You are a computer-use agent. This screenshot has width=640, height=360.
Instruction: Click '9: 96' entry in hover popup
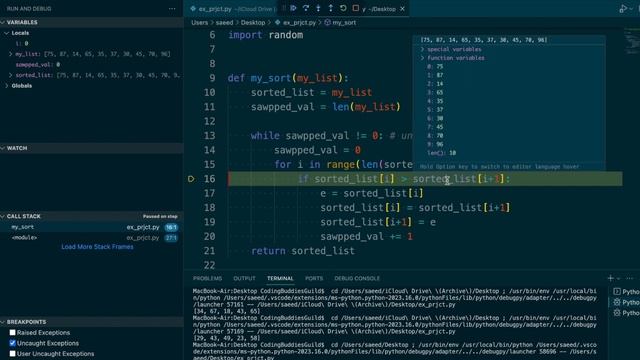pos(435,144)
